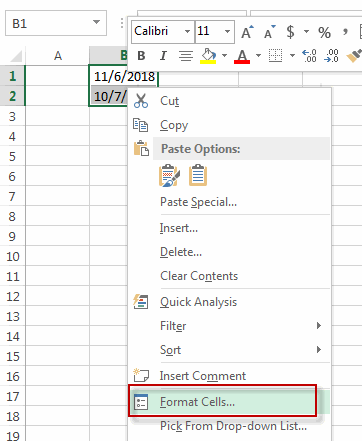Choose Insert Comment menu item
This screenshot has width=362, height=441.
(x=229, y=376)
